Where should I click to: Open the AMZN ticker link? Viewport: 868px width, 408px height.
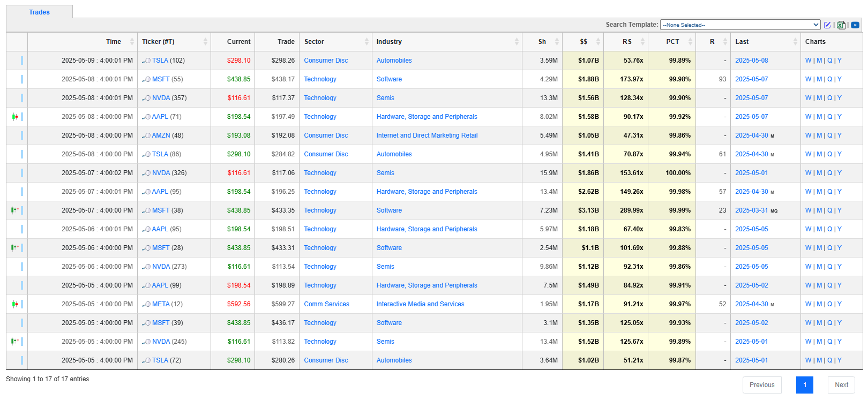point(161,135)
